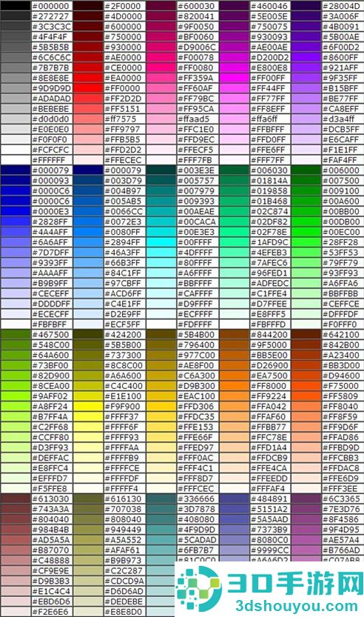Click the hex code #28004D
Viewport: 364px width, 617px height.
[x=341, y=6]
